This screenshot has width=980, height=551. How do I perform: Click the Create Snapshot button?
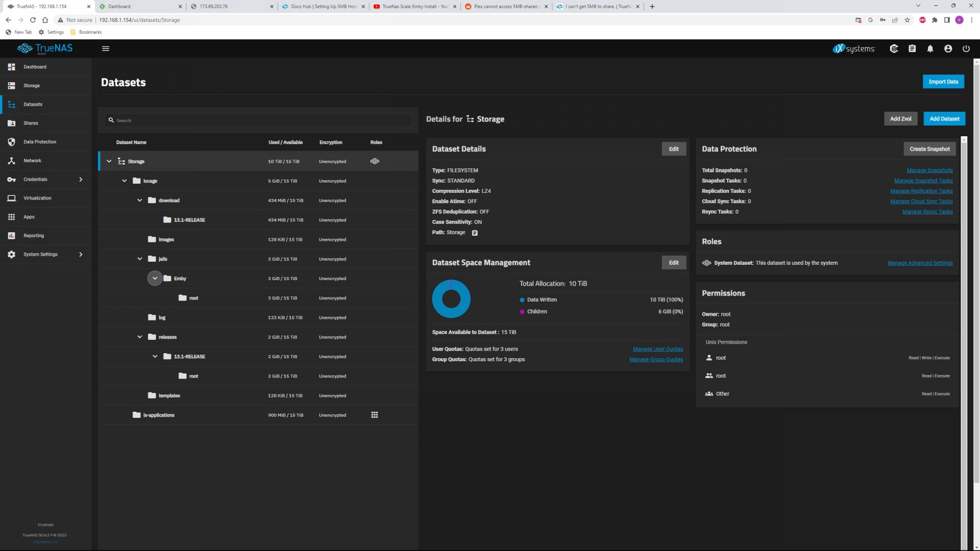pos(929,149)
